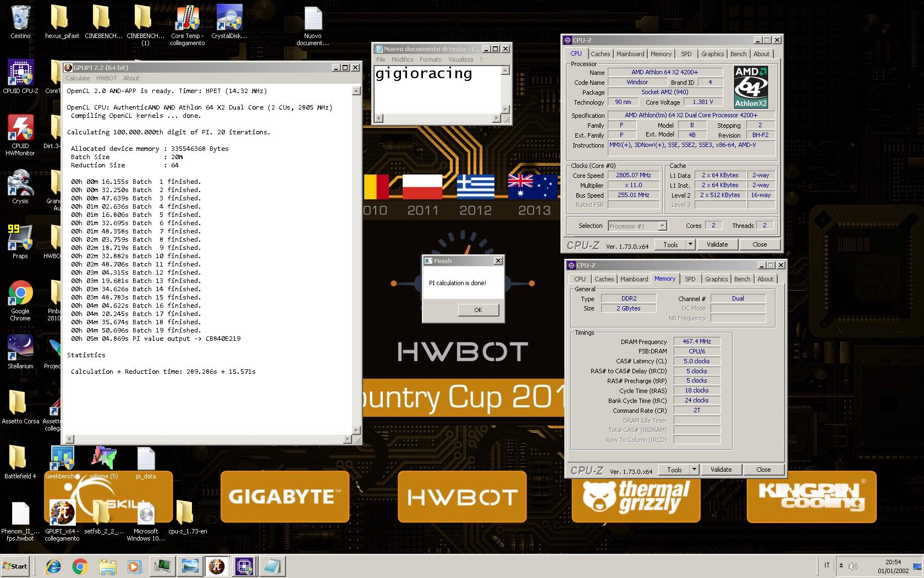This screenshot has width=924, height=578.
Task: Open Windows Explorer from the taskbar
Action: pyautogui.click(x=107, y=566)
